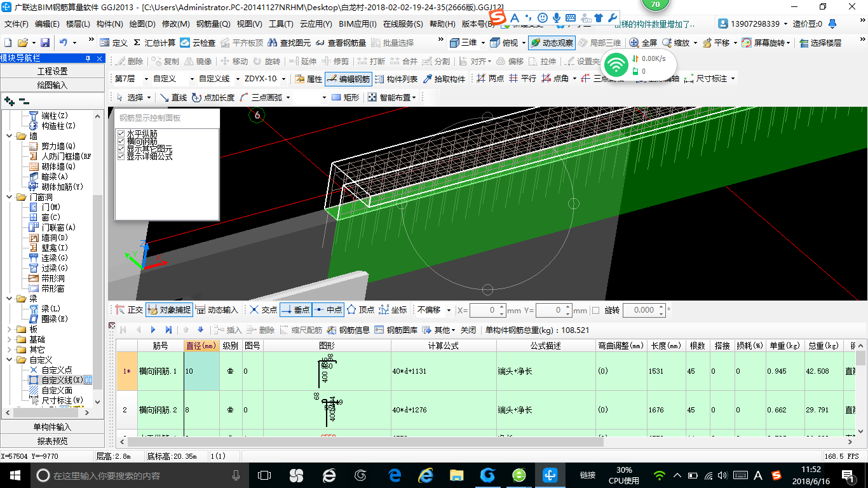Save the project with the floppy disk icon
This screenshot has width=868, height=488.
click(45, 43)
